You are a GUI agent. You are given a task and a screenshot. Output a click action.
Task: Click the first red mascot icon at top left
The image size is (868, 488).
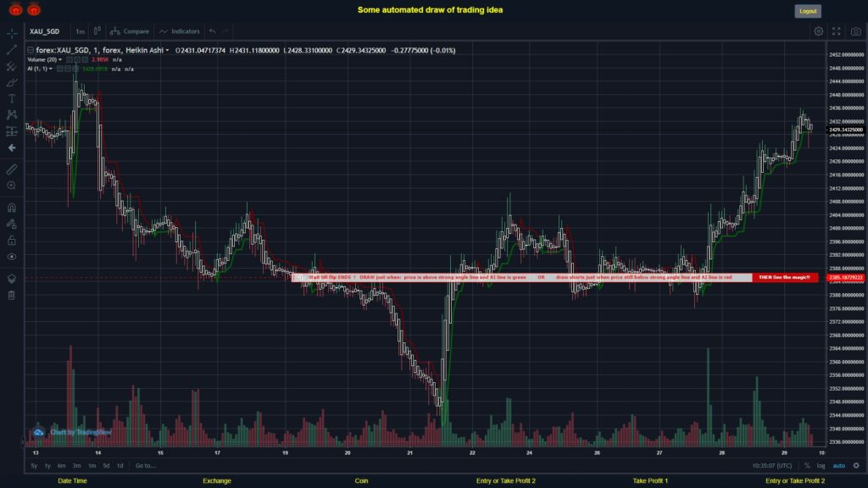click(x=15, y=9)
